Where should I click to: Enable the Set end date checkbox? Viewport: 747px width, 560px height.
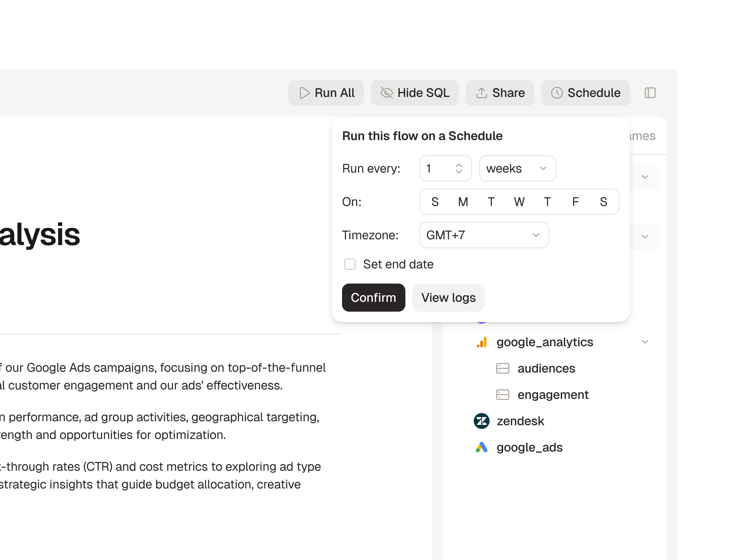[x=349, y=264]
